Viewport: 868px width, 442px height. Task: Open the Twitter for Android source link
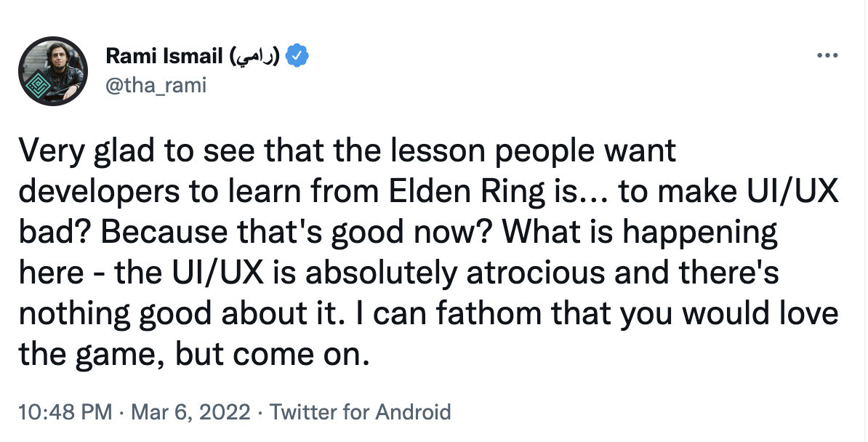click(x=361, y=412)
